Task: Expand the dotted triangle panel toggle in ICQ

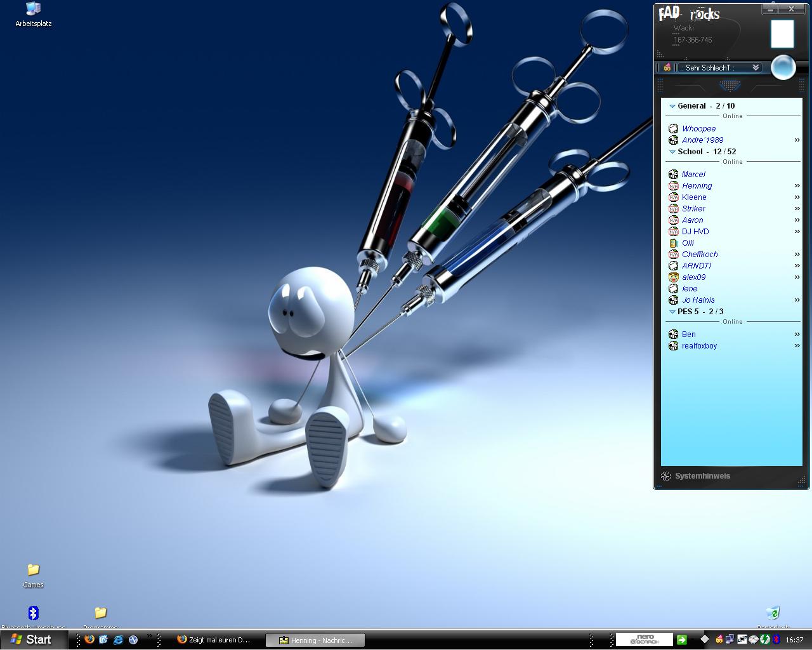Action: pyautogui.click(x=730, y=85)
